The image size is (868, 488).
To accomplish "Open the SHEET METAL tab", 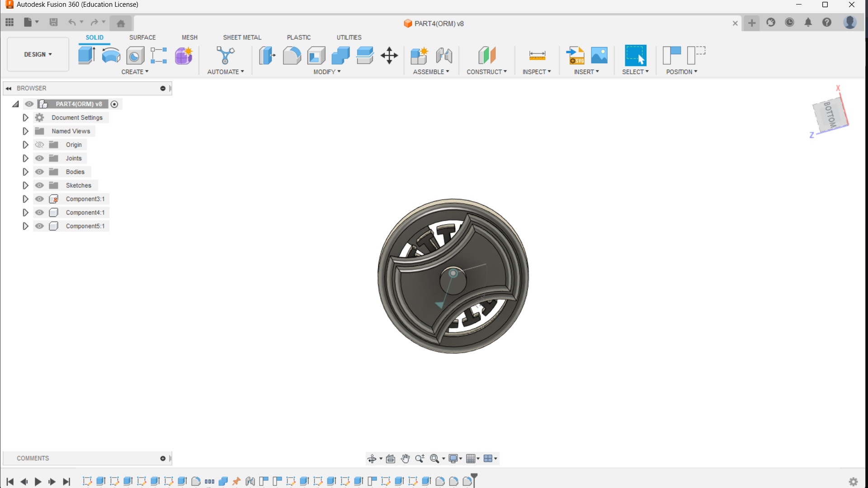I will (242, 38).
